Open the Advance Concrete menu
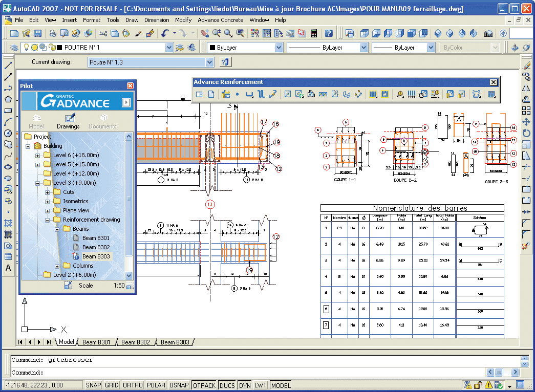The height and width of the screenshot is (392, 535). click(x=221, y=20)
